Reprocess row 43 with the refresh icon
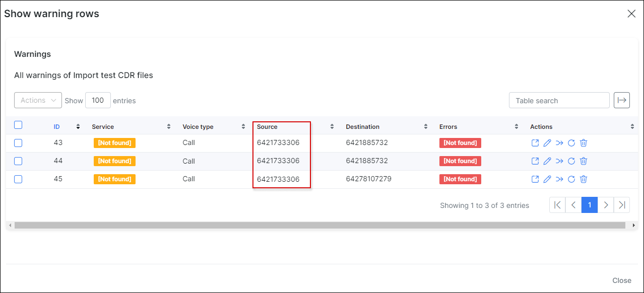 coord(571,143)
